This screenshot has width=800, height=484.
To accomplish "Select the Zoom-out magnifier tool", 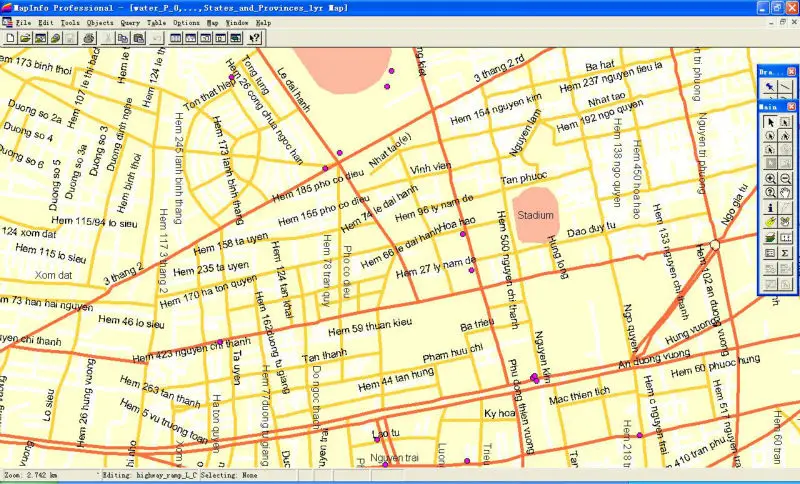I will 785,179.
